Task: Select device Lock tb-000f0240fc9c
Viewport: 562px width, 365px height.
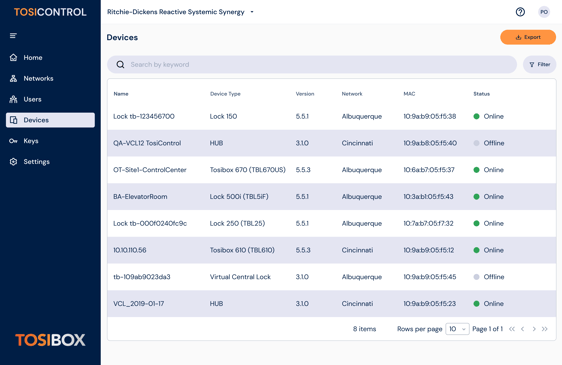Action: coord(150,223)
